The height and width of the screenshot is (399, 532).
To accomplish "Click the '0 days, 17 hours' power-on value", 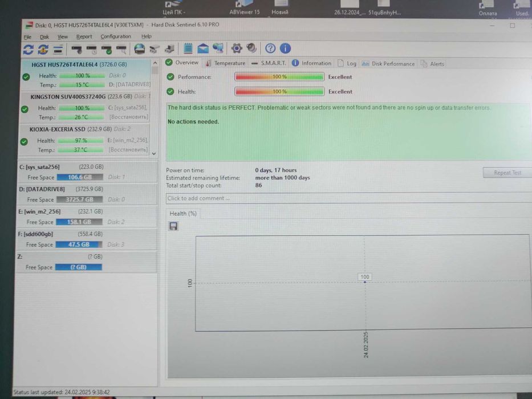I will pyautogui.click(x=276, y=170).
